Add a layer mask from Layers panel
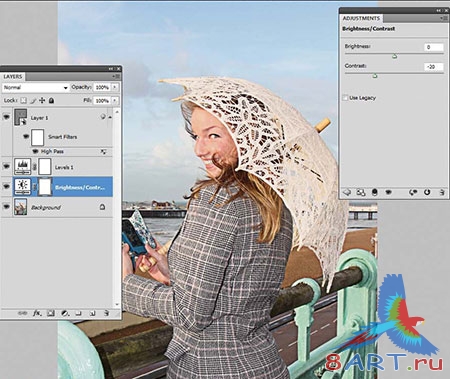The width and height of the screenshot is (450, 379). coord(51,313)
